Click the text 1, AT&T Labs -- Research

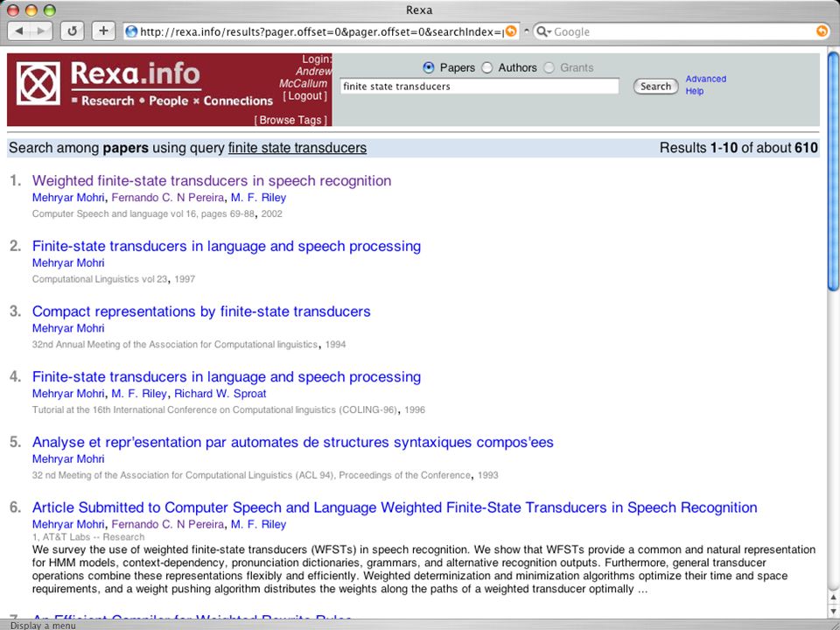(x=88, y=536)
